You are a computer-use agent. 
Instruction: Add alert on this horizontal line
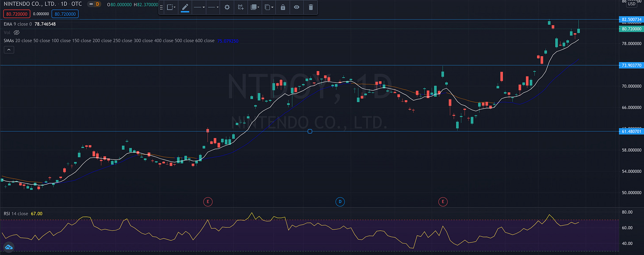[x=241, y=8]
